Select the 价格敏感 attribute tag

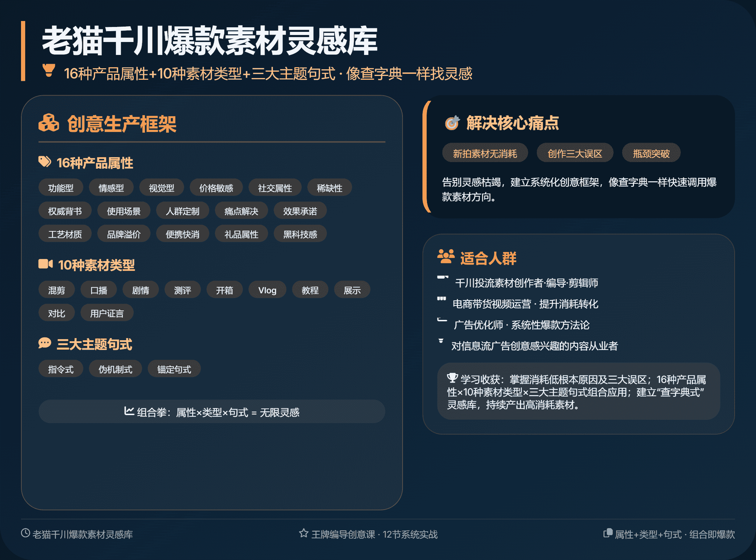pyautogui.click(x=216, y=188)
